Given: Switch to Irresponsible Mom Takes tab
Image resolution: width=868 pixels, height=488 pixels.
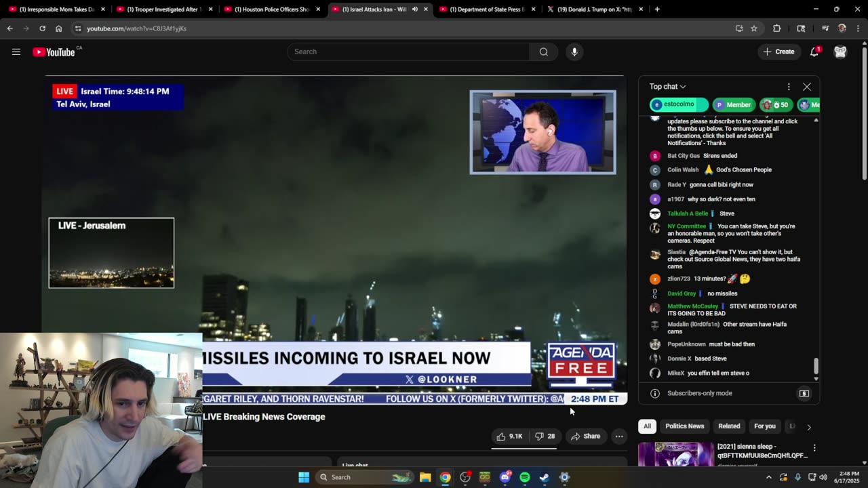Looking at the screenshot, I should click(x=56, y=9).
